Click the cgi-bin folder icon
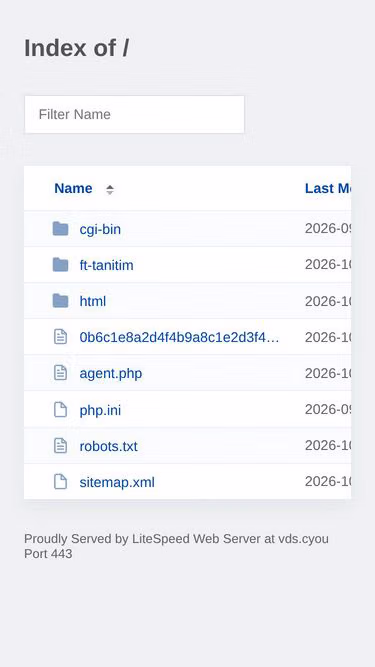This screenshot has height=667, width=375. (60, 229)
